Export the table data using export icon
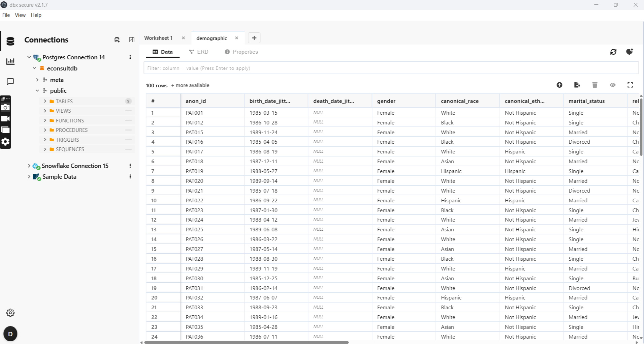644x344 pixels. (577, 85)
